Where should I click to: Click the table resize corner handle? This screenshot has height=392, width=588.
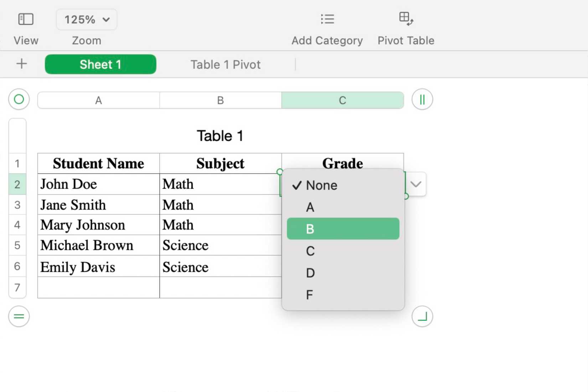click(x=422, y=316)
